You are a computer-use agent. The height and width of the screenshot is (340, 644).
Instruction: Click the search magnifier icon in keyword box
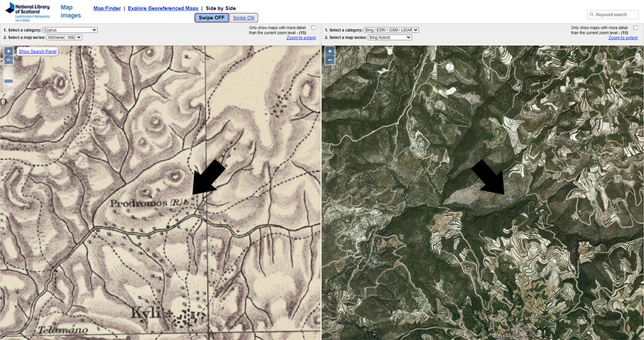coord(592,14)
